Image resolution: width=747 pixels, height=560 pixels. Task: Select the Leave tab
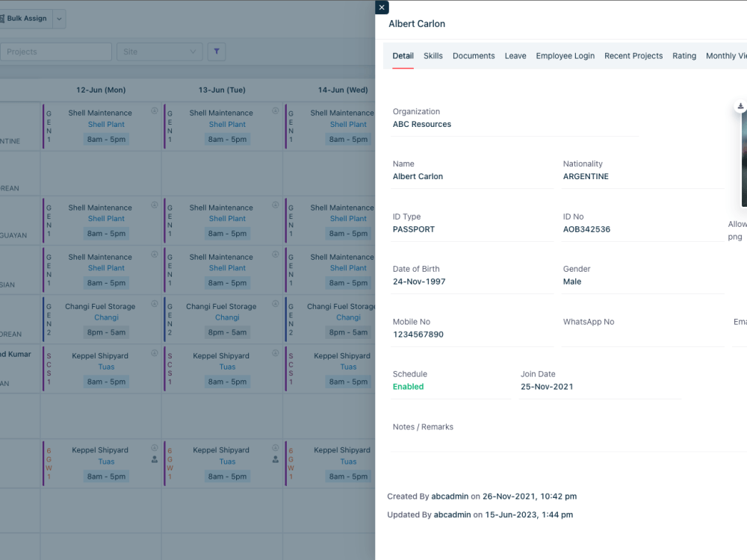[x=515, y=56]
